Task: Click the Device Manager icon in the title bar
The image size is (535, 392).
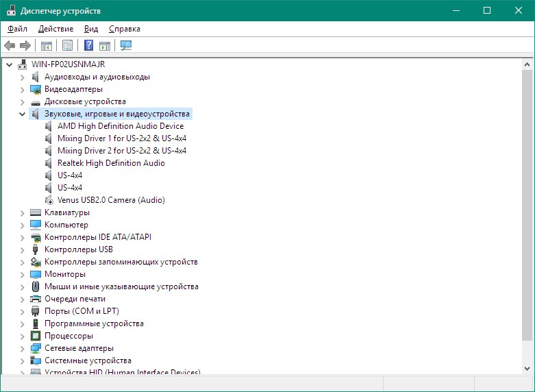Action: click(x=11, y=10)
